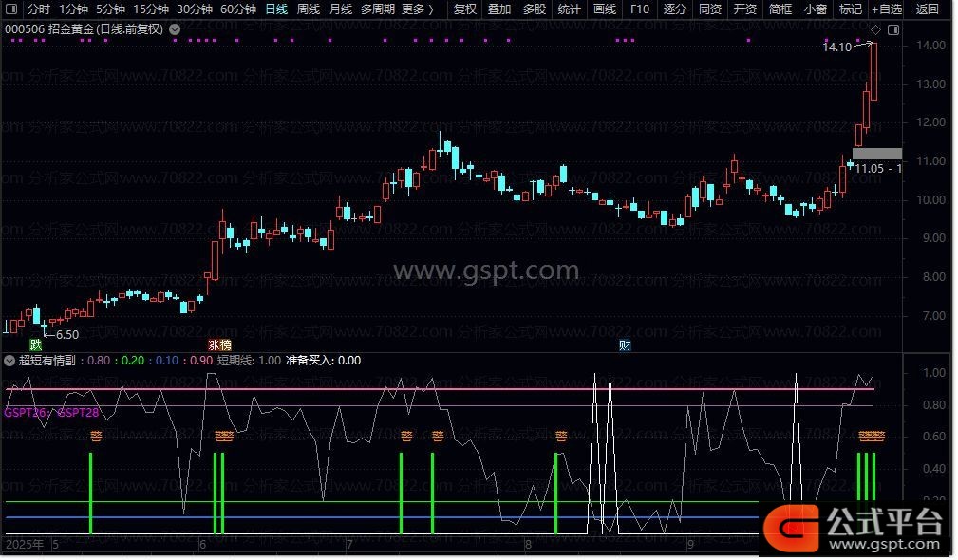Click the 跌 marker below the 6.50 low
Viewport: 958px width, 560px height.
click(36, 345)
